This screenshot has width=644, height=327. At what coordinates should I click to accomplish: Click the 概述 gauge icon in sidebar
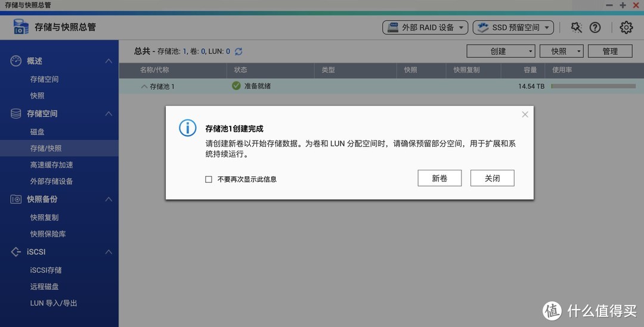coord(16,61)
